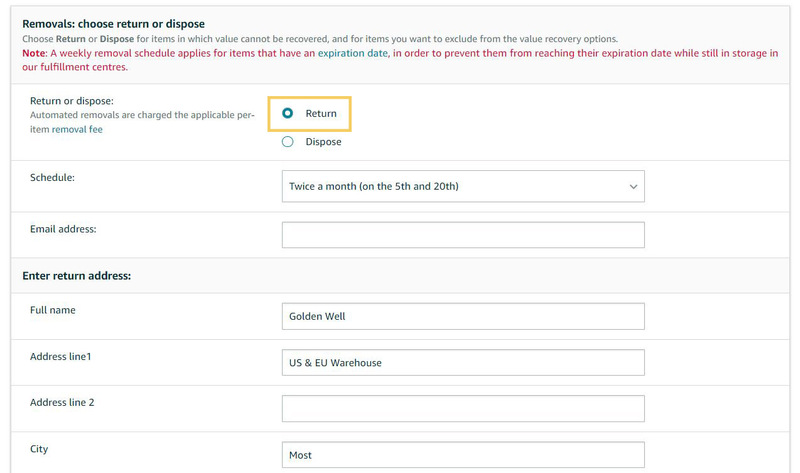Click the Full name field label
The width and height of the screenshot is (800, 473).
tap(53, 310)
